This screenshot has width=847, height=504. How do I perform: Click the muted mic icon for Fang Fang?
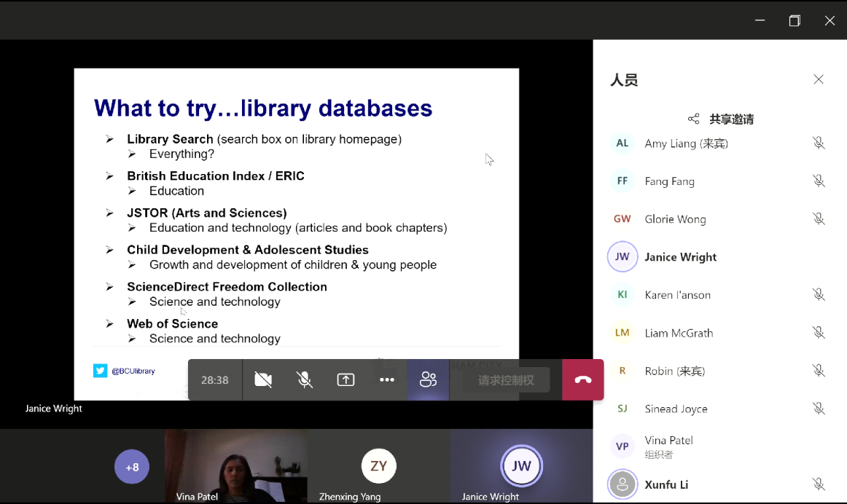pyautogui.click(x=819, y=181)
